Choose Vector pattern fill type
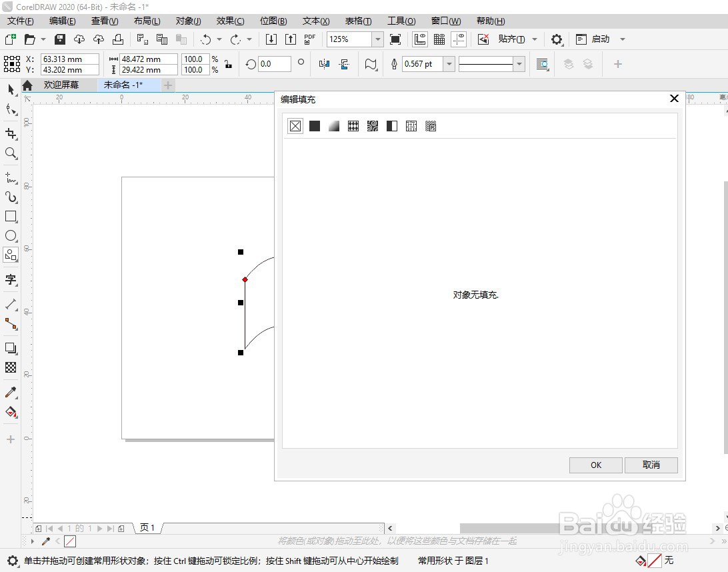Screen dimensions: 728x572 coord(353,126)
